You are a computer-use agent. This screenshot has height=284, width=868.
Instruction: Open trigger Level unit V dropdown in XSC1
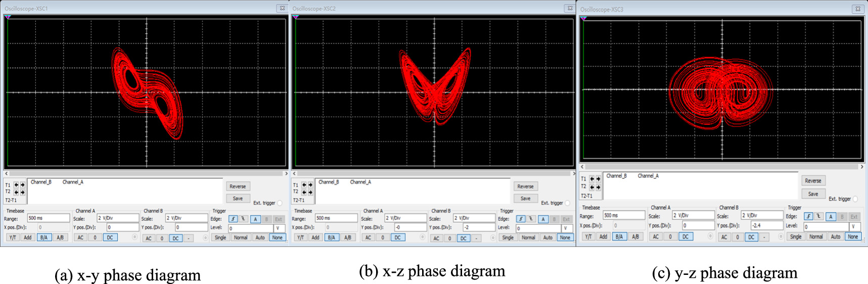pos(280,228)
